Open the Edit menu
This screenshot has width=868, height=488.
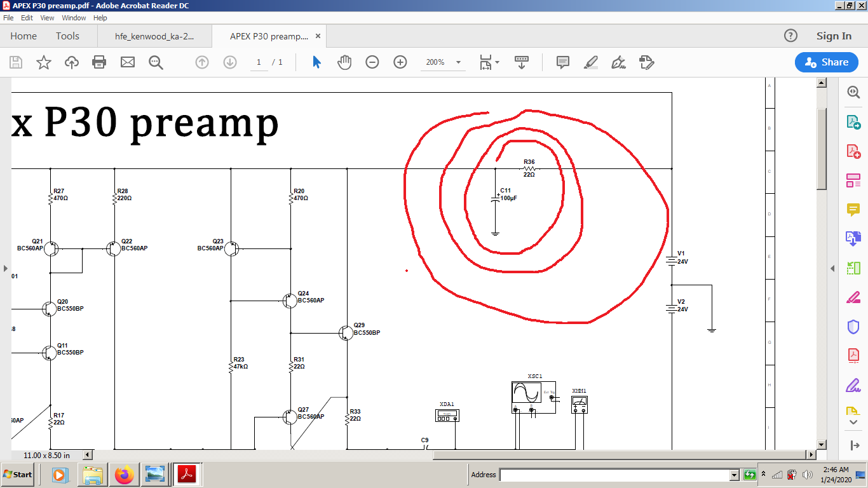27,18
